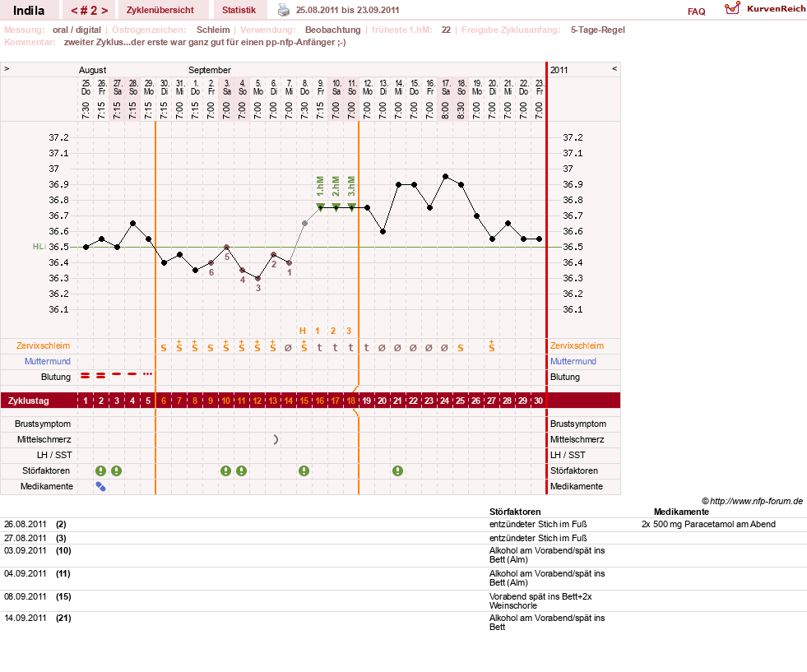Viewport: 807px width, 672px height.
Task: Click the Zervixschleim S symbol on day 25
Action: 461,348
